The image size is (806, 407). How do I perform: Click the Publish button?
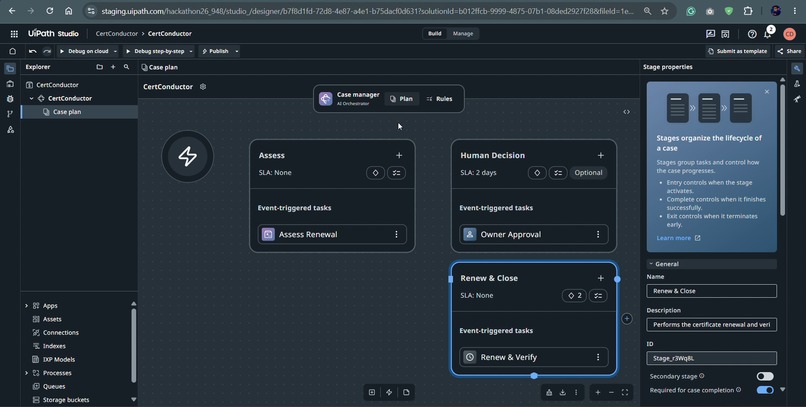215,51
